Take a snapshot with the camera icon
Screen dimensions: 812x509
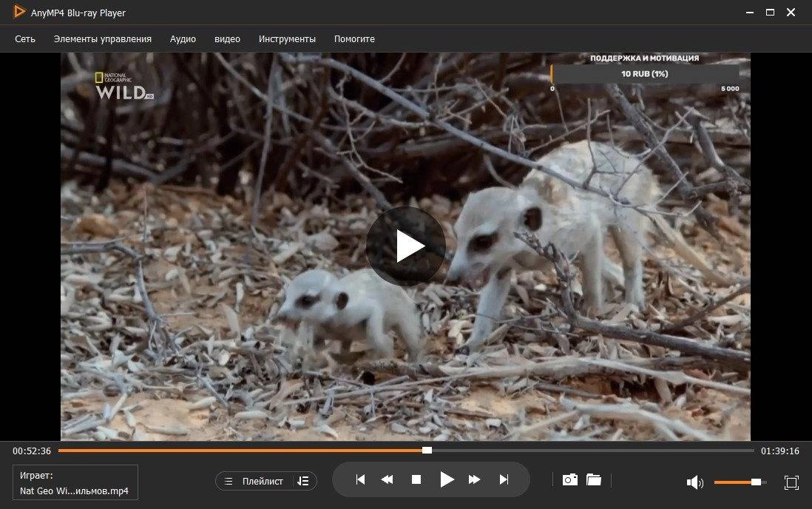click(x=570, y=479)
